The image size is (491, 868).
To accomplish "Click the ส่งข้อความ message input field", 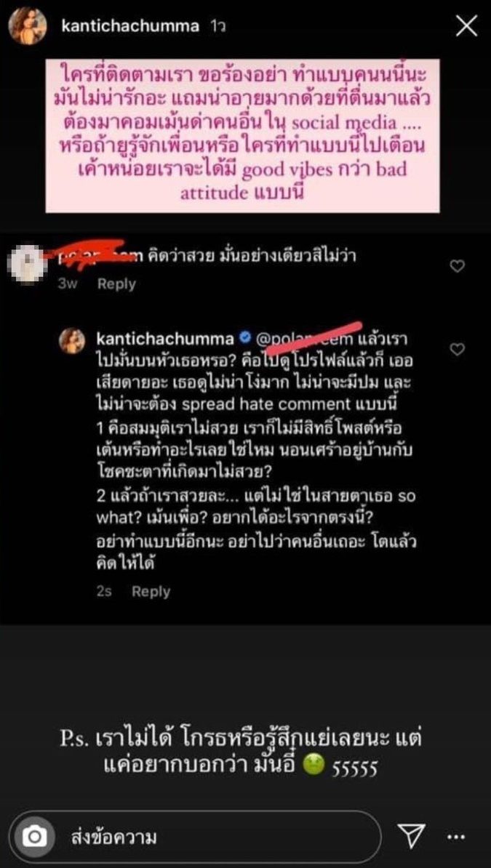I will point(222,837).
